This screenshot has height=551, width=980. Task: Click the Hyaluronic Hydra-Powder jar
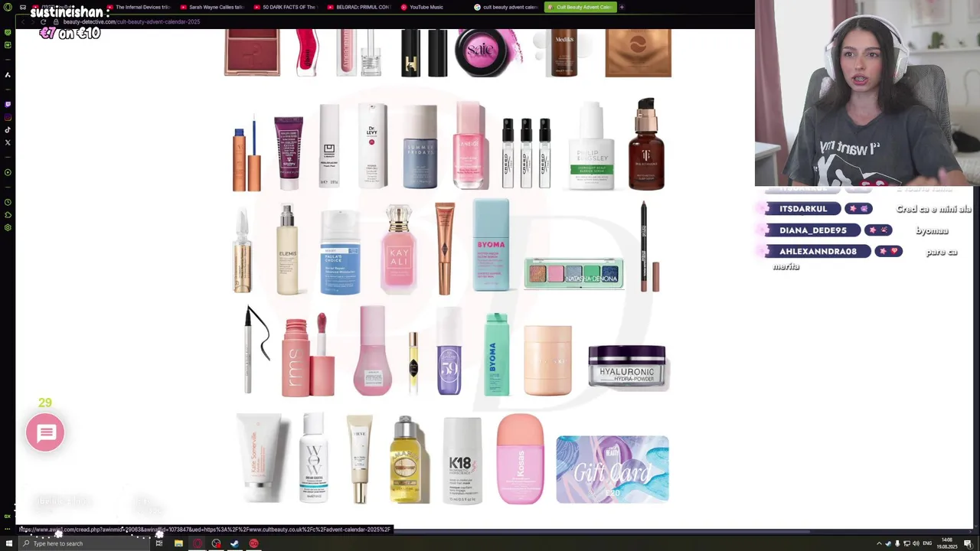(628, 367)
